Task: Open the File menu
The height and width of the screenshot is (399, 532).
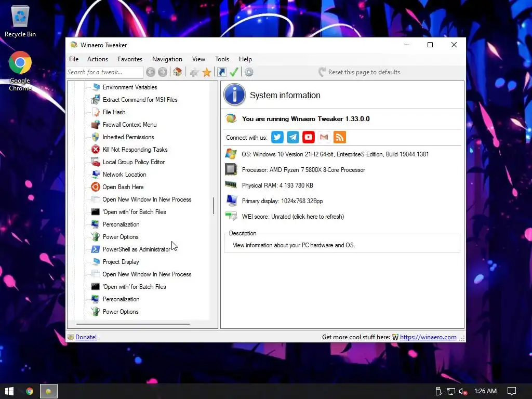Action: tap(74, 59)
